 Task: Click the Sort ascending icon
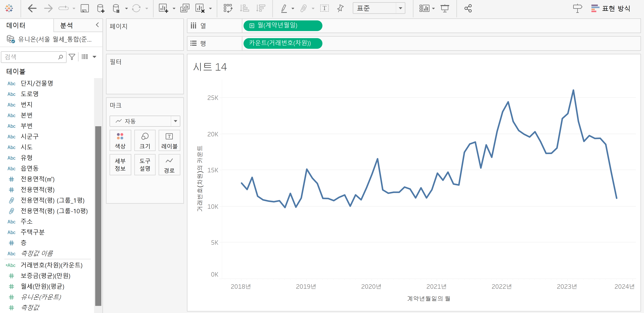click(244, 8)
